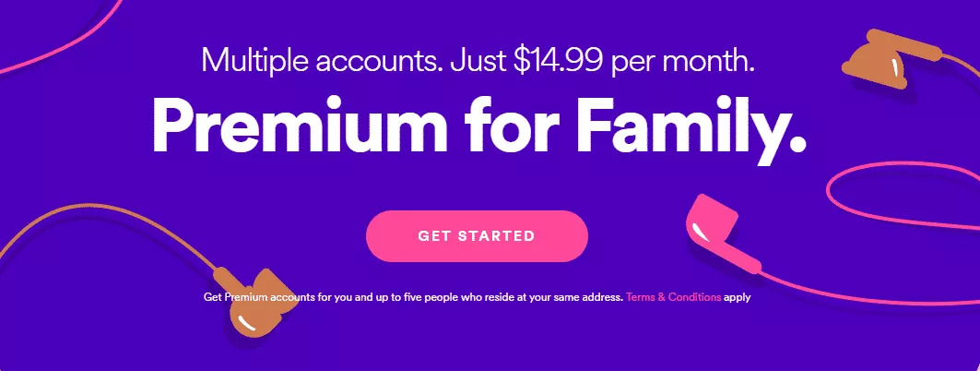Click the orange earphone cable on the left

pos(111,213)
